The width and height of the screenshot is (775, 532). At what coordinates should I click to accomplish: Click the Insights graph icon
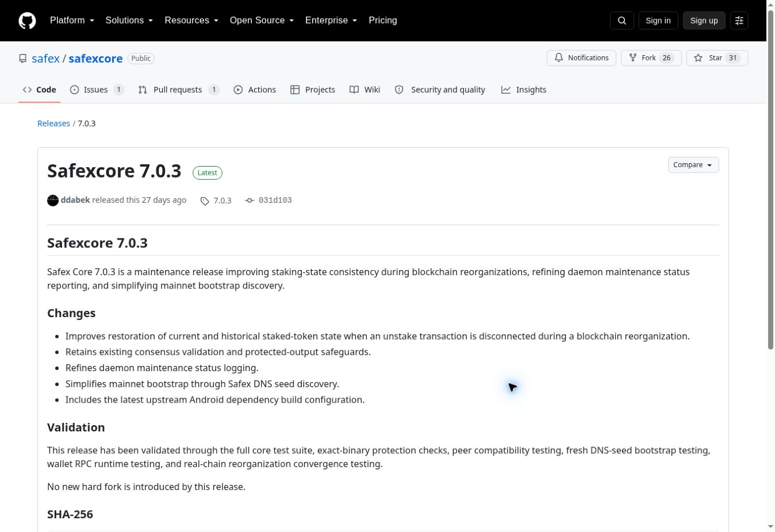tap(506, 90)
